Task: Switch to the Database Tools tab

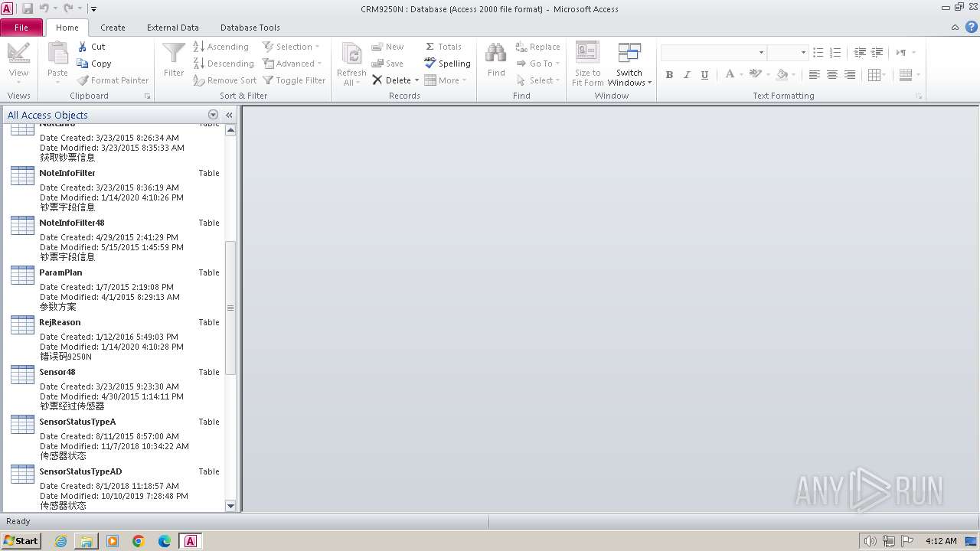Action: [x=250, y=28]
